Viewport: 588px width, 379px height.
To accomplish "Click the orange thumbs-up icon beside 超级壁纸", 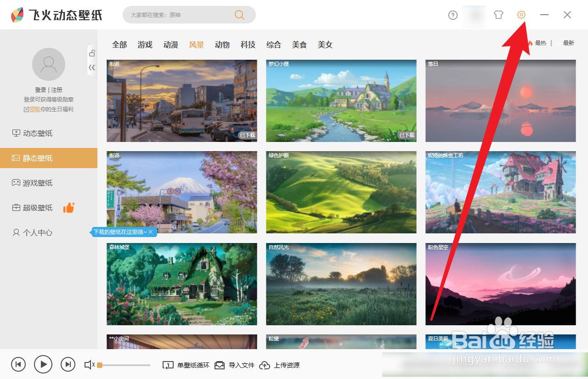I will click(69, 207).
